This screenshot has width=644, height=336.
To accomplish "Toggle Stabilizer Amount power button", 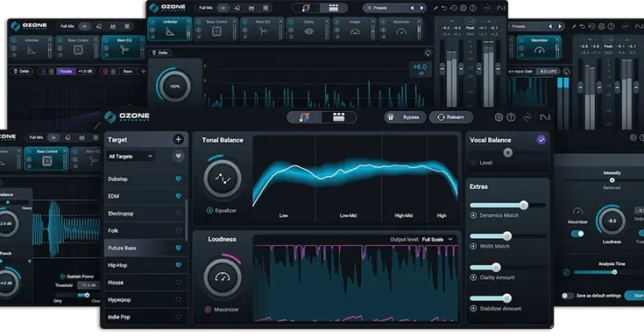I will [473, 309].
